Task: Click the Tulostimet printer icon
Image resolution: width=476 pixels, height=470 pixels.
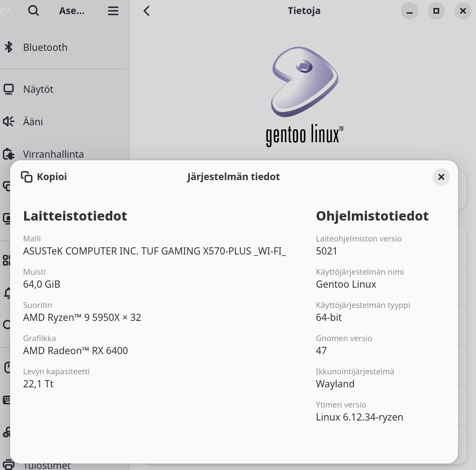Action: [9, 465]
